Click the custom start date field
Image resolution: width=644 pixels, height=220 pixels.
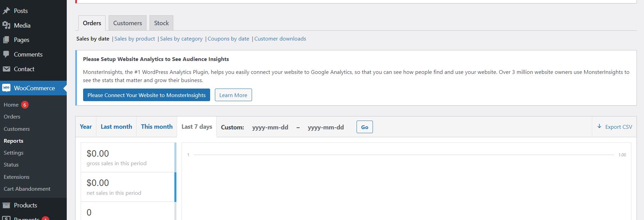(270, 127)
